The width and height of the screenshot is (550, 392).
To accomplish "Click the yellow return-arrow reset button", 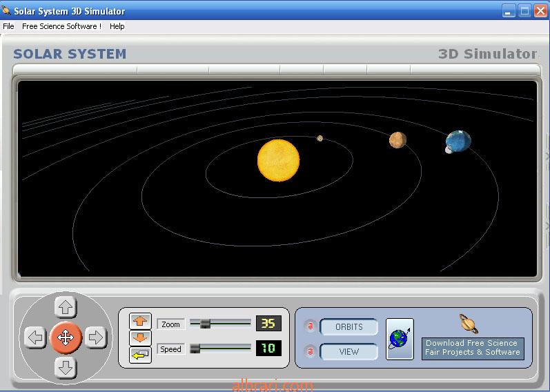I will (140, 355).
